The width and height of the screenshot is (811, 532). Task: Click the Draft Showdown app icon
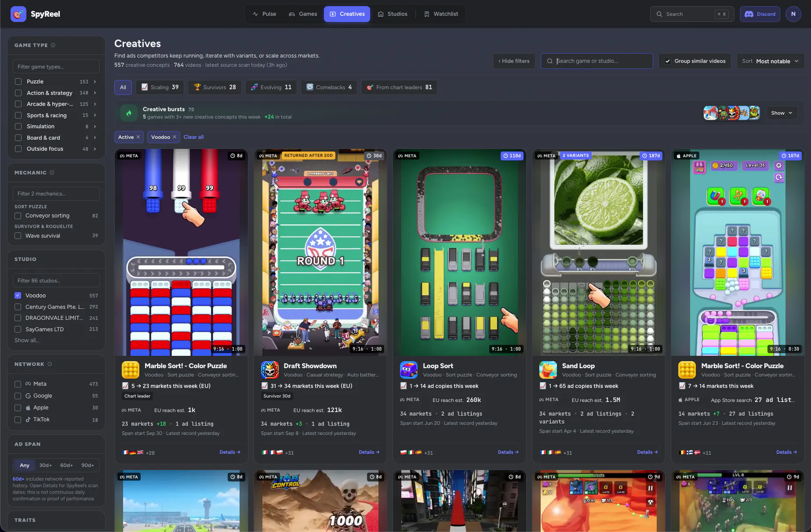(270, 370)
